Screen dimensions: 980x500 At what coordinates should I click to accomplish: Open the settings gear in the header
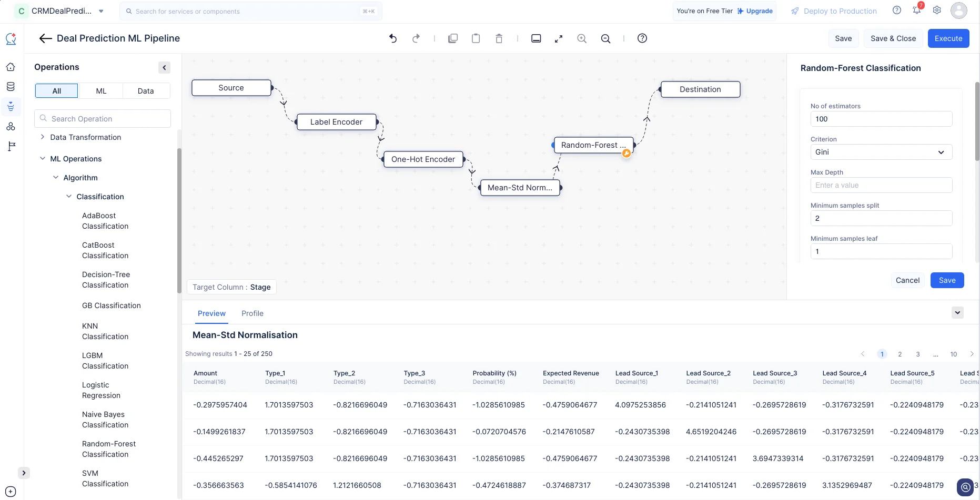(937, 10)
